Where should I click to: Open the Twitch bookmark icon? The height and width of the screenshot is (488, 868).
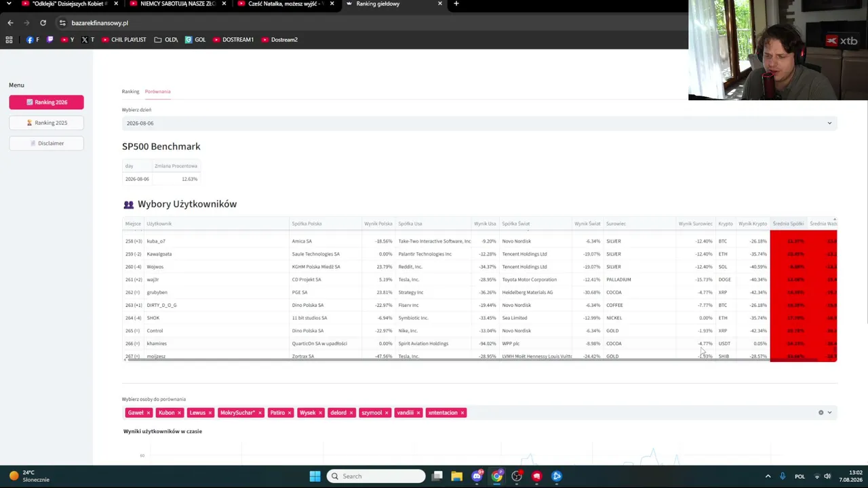pos(50,39)
